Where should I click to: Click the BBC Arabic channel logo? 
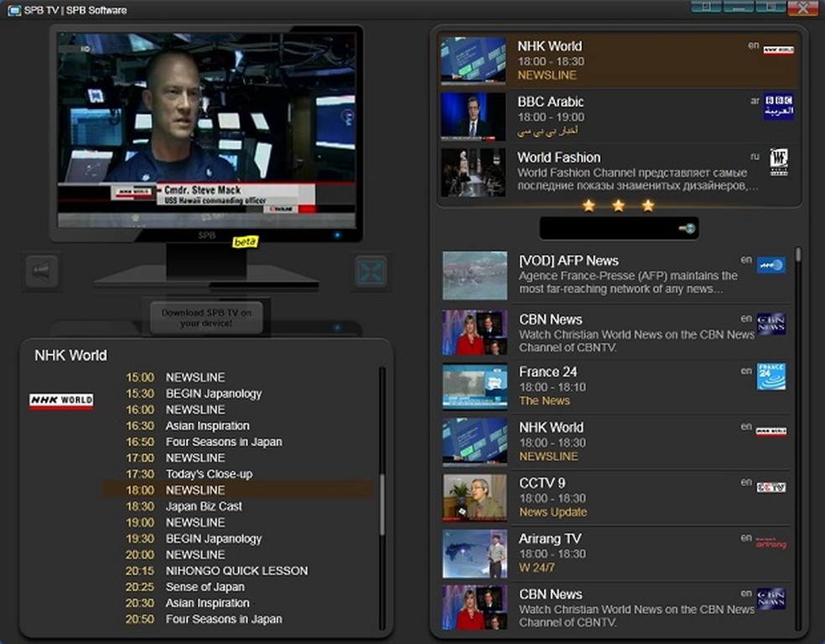pos(778,107)
